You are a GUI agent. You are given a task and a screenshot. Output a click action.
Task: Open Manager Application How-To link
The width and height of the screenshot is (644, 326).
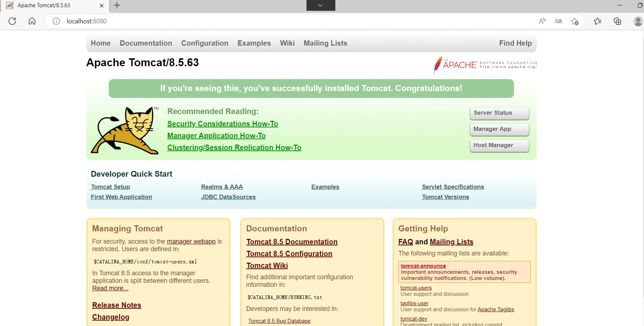(x=216, y=136)
